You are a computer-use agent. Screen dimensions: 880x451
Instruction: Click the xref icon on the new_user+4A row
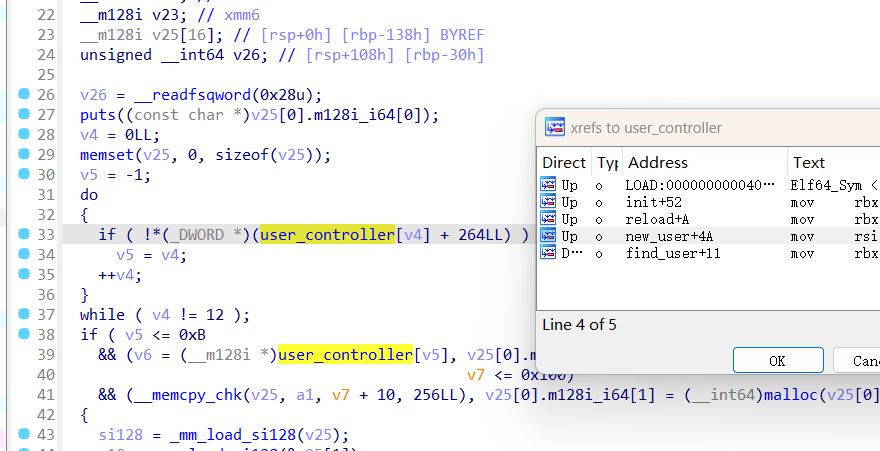[548, 236]
